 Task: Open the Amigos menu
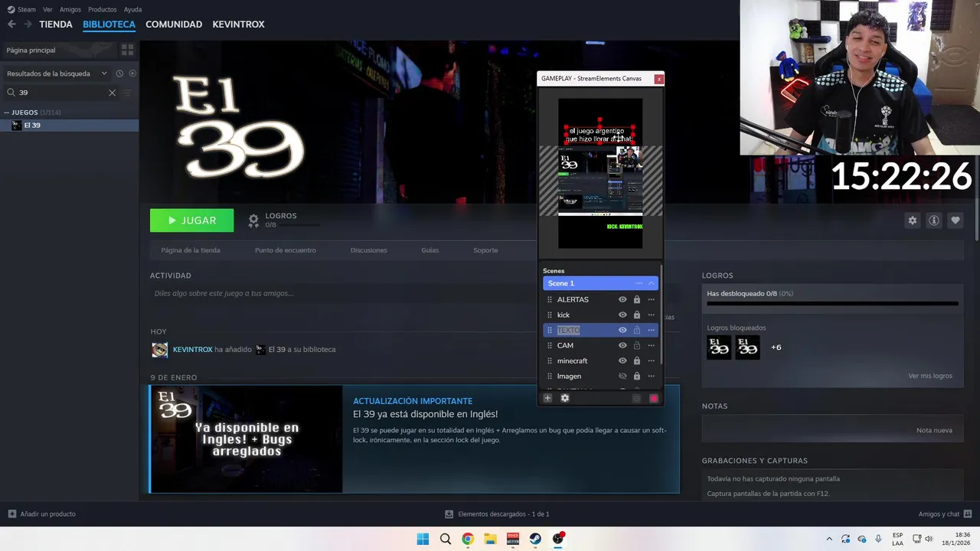click(x=70, y=9)
